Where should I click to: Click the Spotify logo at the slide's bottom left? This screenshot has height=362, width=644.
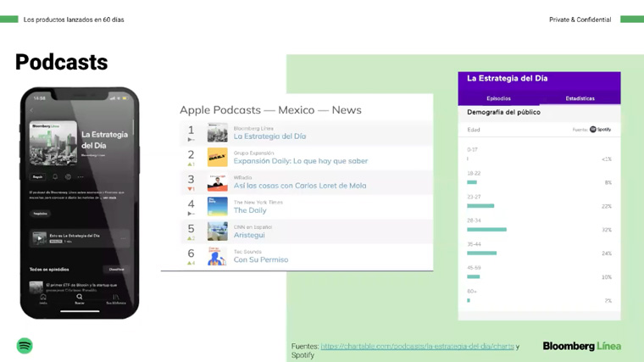[25, 346]
